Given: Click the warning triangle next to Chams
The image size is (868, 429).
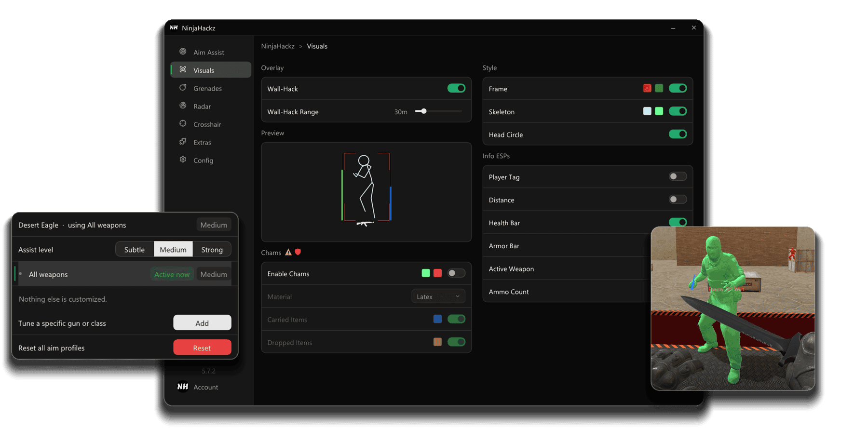Looking at the screenshot, I should 288,252.
